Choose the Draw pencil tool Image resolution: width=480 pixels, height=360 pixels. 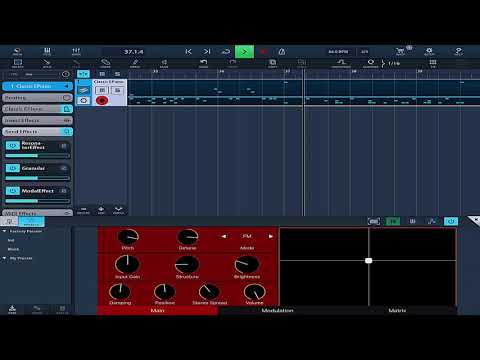pos(135,63)
